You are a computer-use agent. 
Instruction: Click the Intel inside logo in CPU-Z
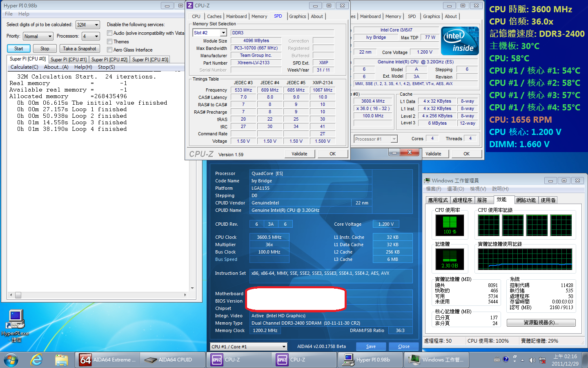tap(460, 41)
